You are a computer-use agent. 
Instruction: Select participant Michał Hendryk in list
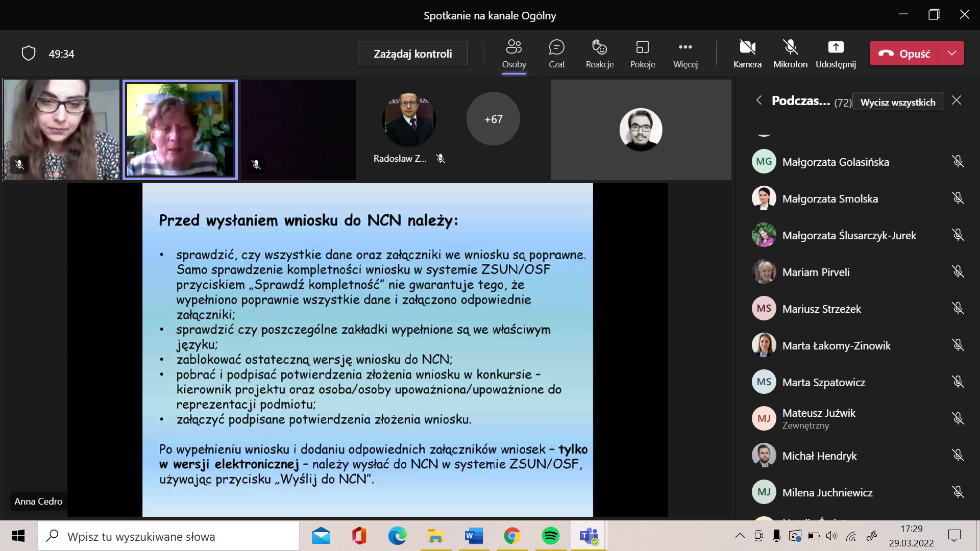pos(819,456)
